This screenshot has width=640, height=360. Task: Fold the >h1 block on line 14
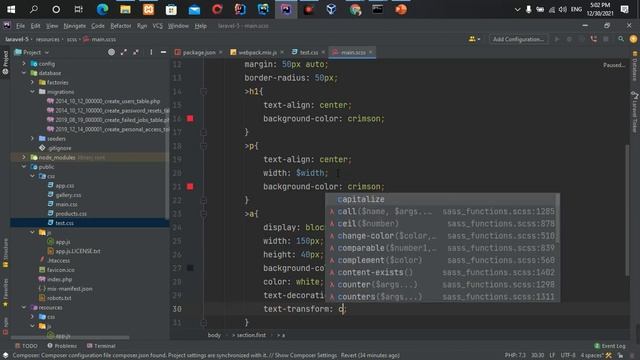point(203,91)
